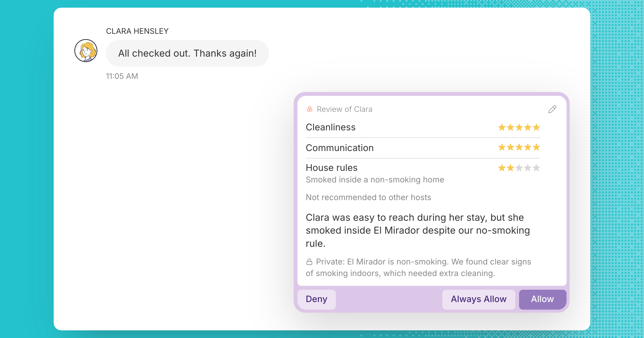Viewport: 644px width, 338px height.
Task: Approve the review with Allow
Action: pyautogui.click(x=543, y=299)
